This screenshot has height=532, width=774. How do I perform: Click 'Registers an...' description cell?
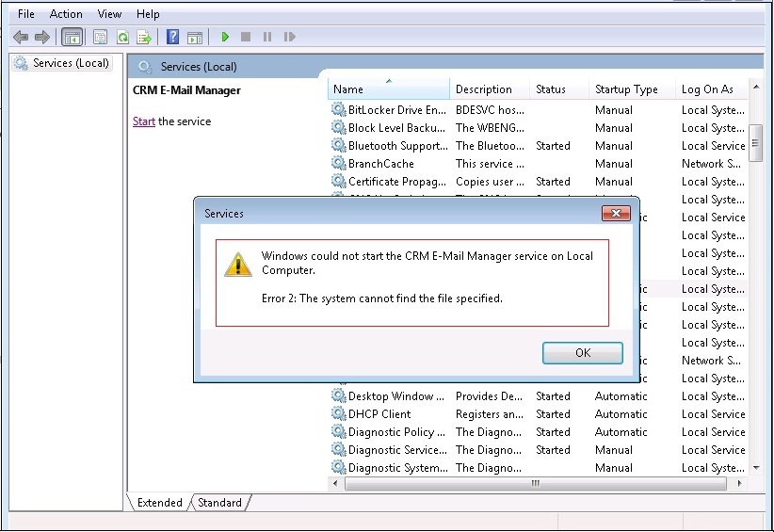coord(490,413)
